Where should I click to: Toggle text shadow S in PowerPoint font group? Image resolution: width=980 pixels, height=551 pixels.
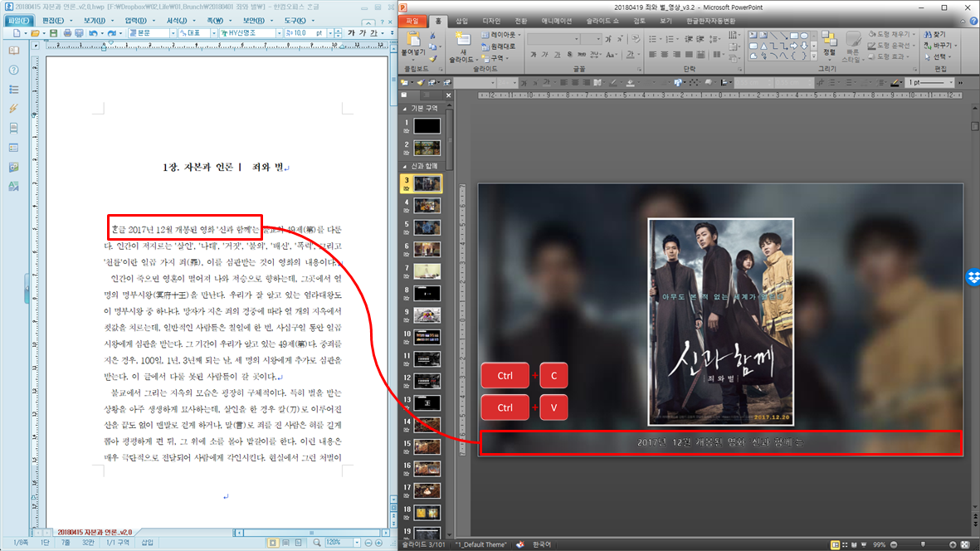click(569, 54)
